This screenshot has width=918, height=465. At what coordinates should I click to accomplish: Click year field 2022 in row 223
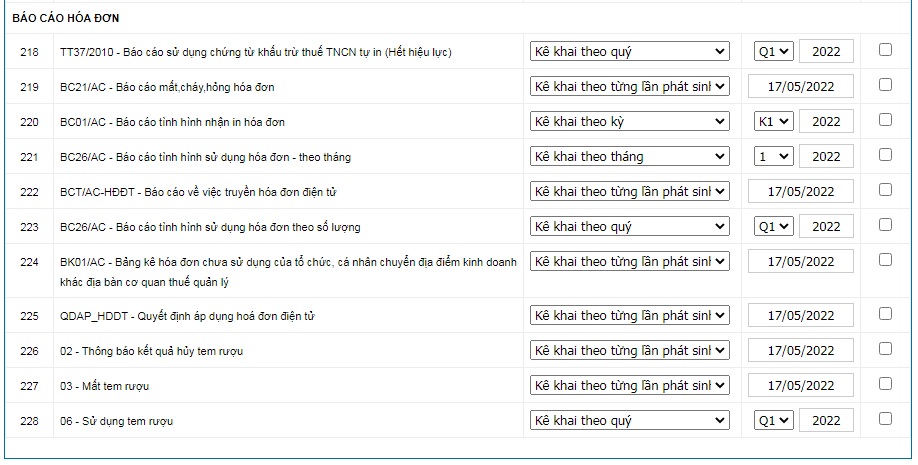point(826,226)
